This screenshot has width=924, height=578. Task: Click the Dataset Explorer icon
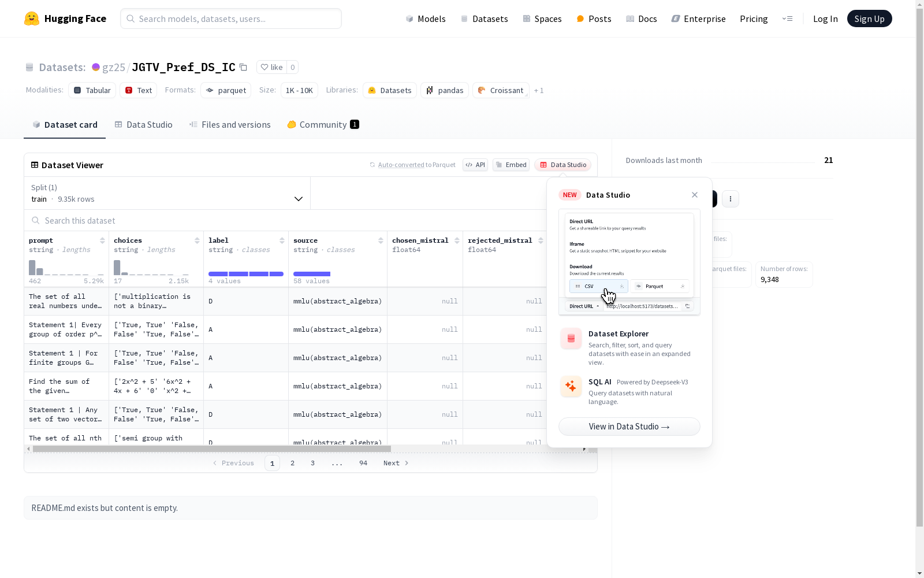(x=571, y=338)
